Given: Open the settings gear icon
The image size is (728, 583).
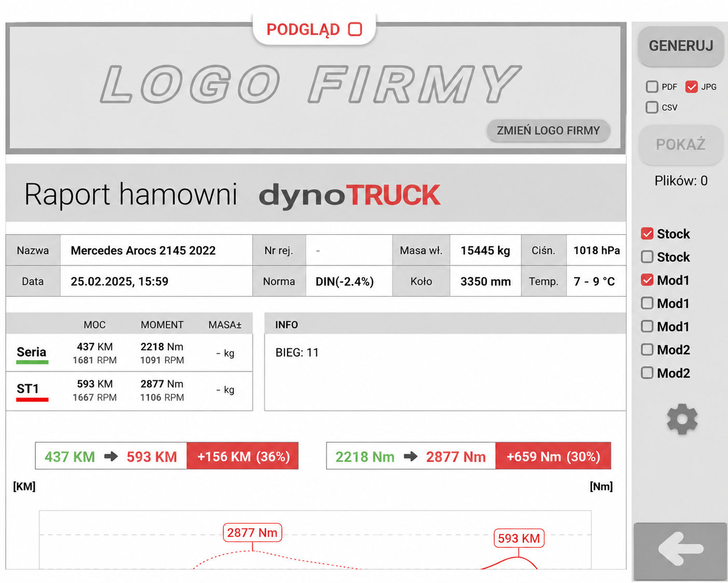Looking at the screenshot, I should [682, 419].
